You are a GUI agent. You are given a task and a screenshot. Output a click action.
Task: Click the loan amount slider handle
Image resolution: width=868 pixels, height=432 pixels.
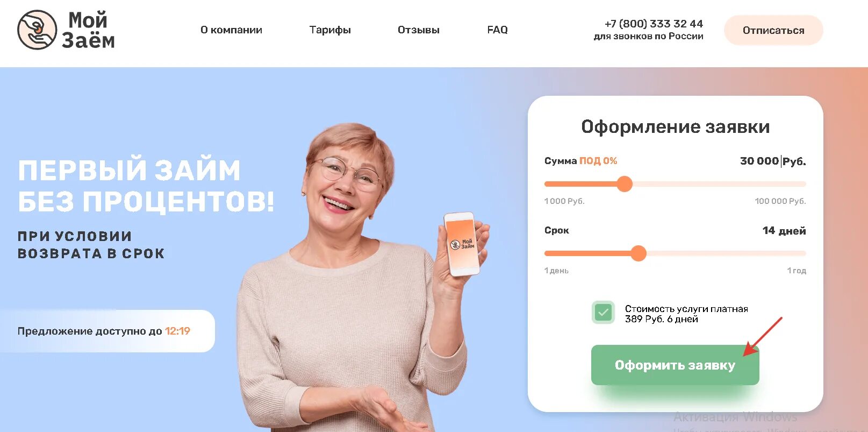[625, 184]
